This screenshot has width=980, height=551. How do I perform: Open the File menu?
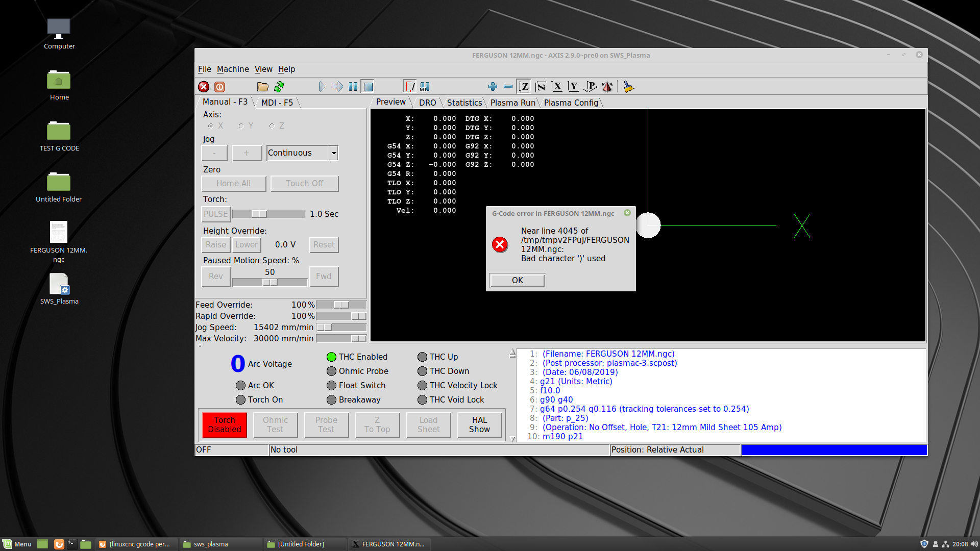[x=204, y=69]
